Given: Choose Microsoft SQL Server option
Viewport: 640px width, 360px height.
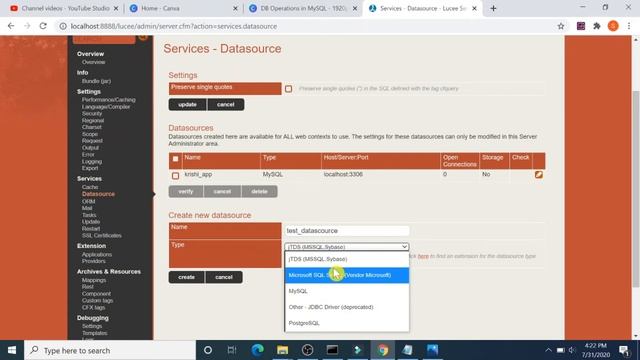Looking at the screenshot, I should tap(347, 275).
